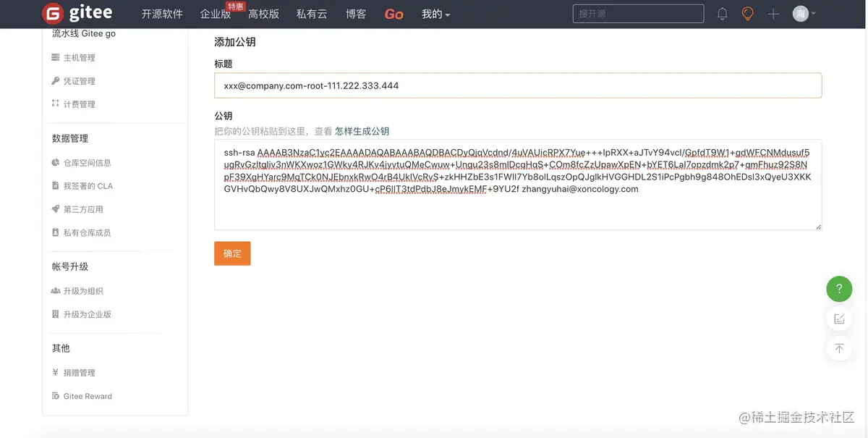The width and height of the screenshot is (868, 438).
Task: Click the 添加公钥 heading
Action: click(235, 42)
